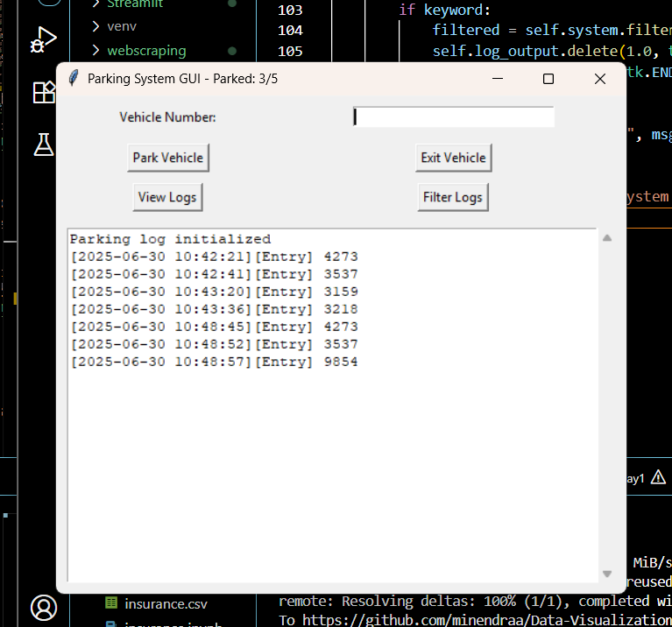Click 'Parking log initialized' log line
The height and width of the screenshot is (627, 672).
(171, 239)
